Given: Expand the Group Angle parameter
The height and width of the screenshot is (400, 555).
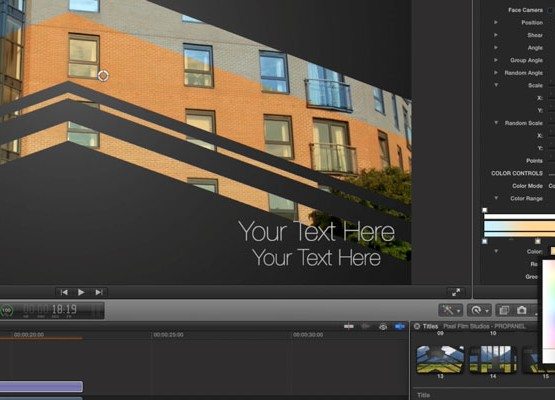Looking at the screenshot, I should click(x=496, y=60).
